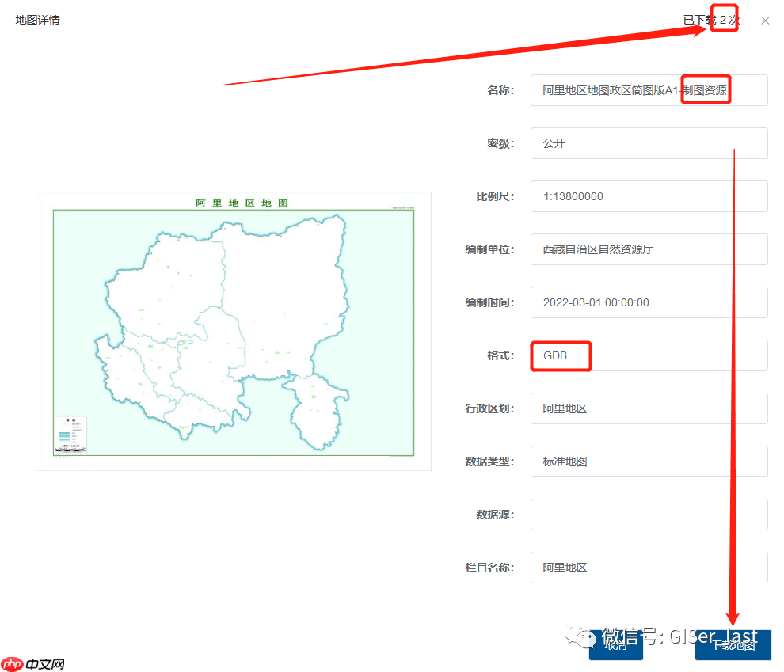784x672 pixels.
Task: Select the 编制单位 field
Action: pyautogui.click(x=649, y=249)
